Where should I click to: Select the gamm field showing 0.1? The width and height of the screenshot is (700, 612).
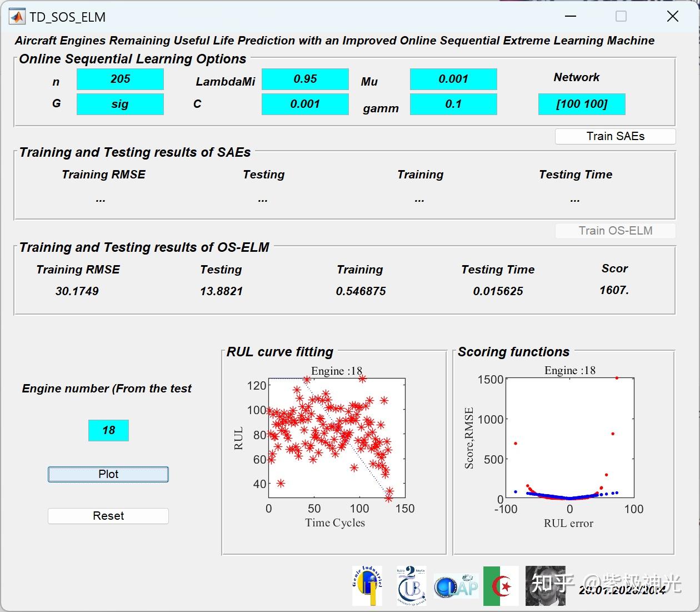pyautogui.click(x=453, y=104)
